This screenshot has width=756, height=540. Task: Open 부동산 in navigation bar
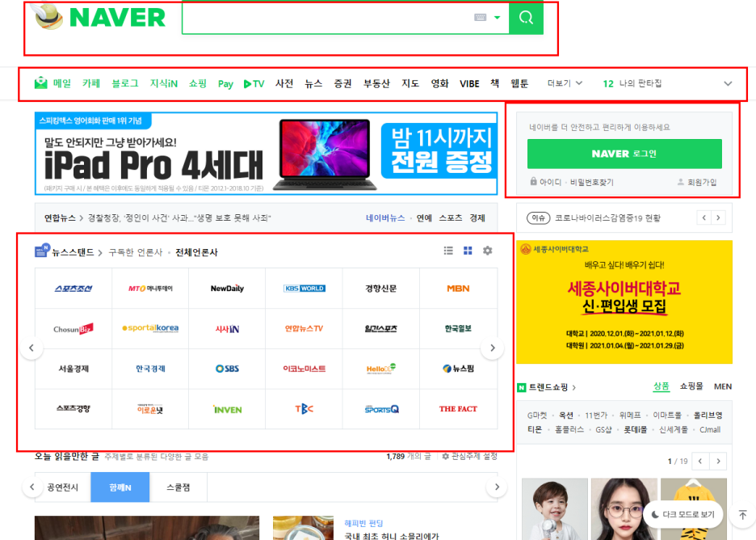(376, 83)
